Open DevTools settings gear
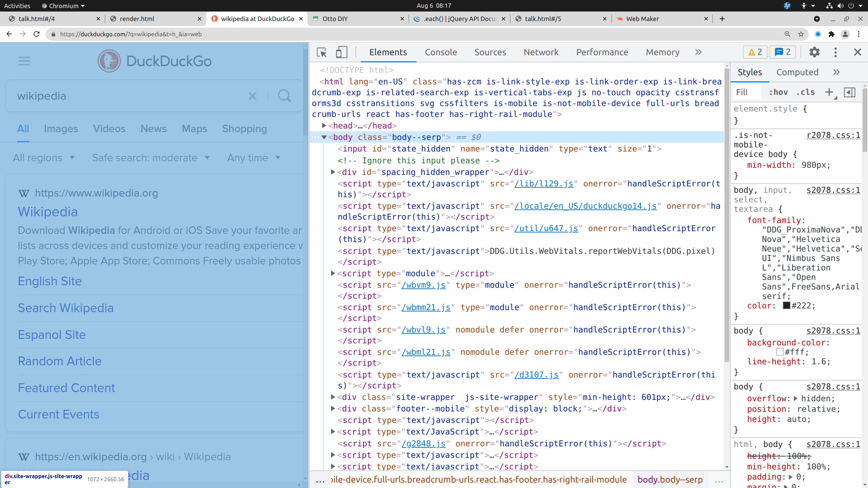Image resolution: width=868 pixels, height=488 pixels. 814,52
